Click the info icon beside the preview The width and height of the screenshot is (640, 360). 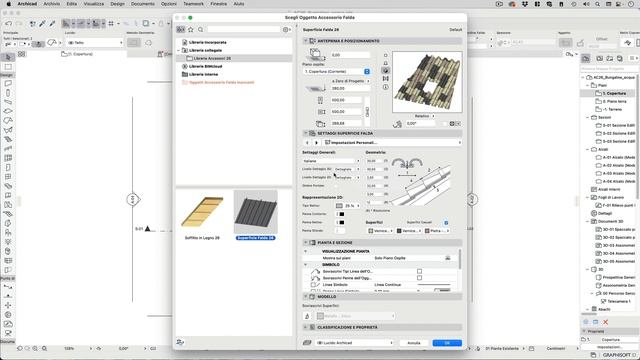(x=386, y=87)
